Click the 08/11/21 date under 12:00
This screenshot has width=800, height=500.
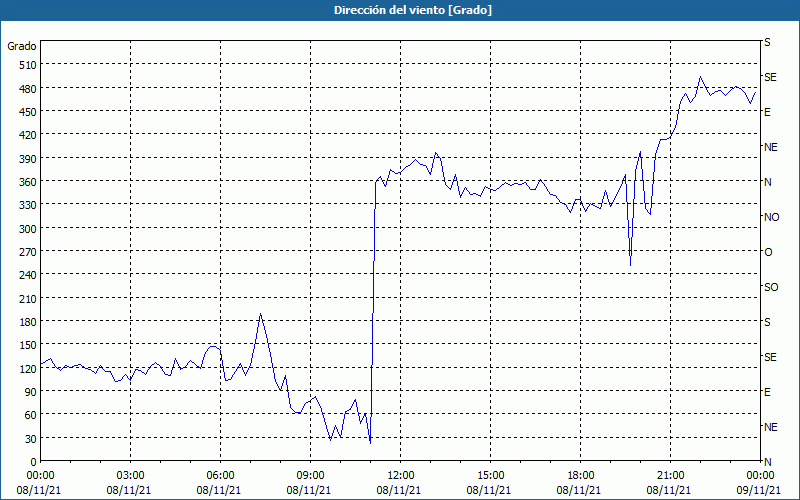pyautogui.click(x=399, y=490)
